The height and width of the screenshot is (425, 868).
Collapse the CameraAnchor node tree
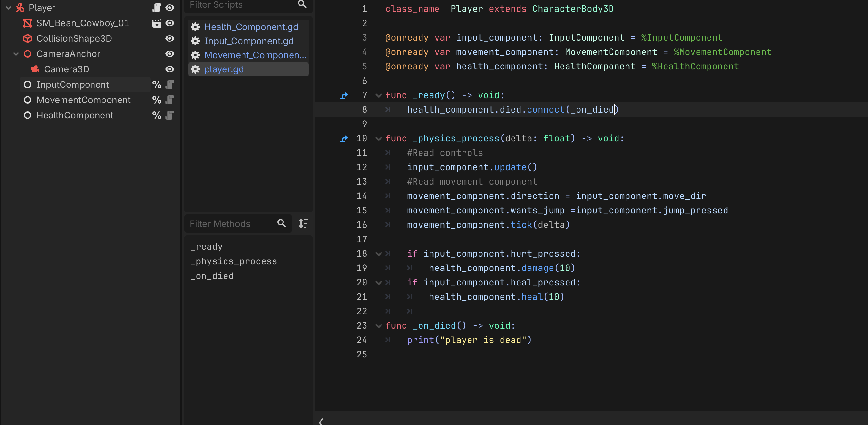click(16, 54)
